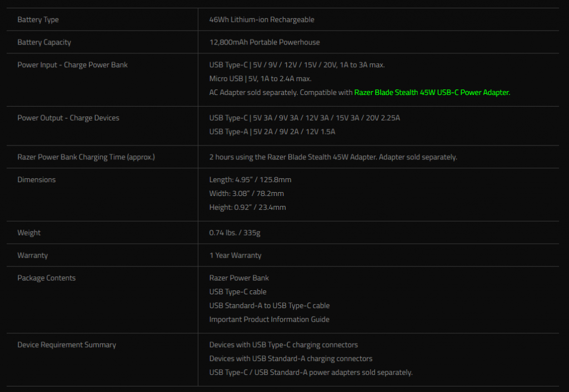Click the Length 4.95" / 125.8mm value
The height and width of the screenshot is (392, 569).
tap(251, 179)
